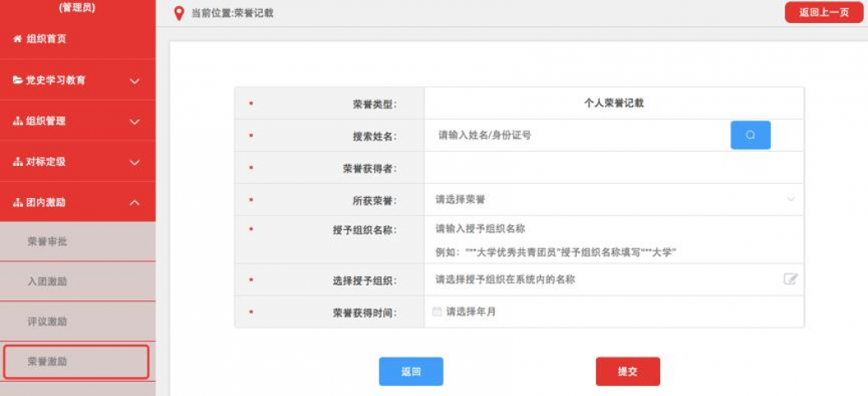
Task: Click the blue search magnifier button
Action: 750,135
